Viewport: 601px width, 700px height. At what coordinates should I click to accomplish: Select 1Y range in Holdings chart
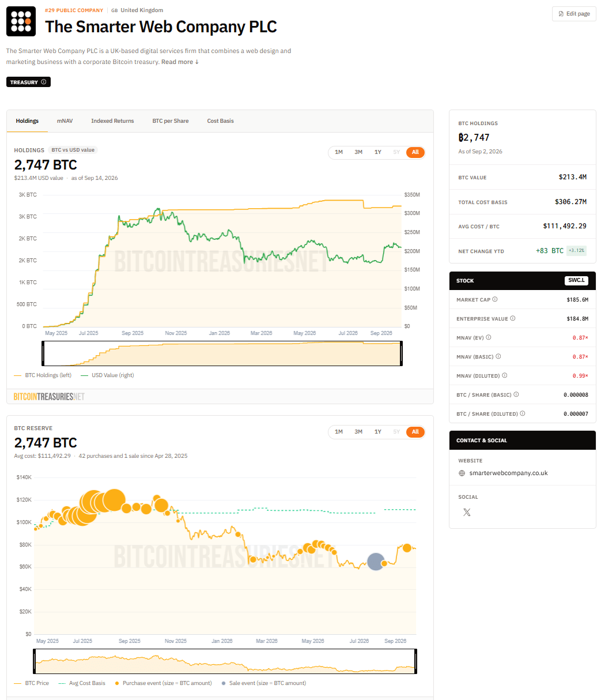tap(378, 152)
